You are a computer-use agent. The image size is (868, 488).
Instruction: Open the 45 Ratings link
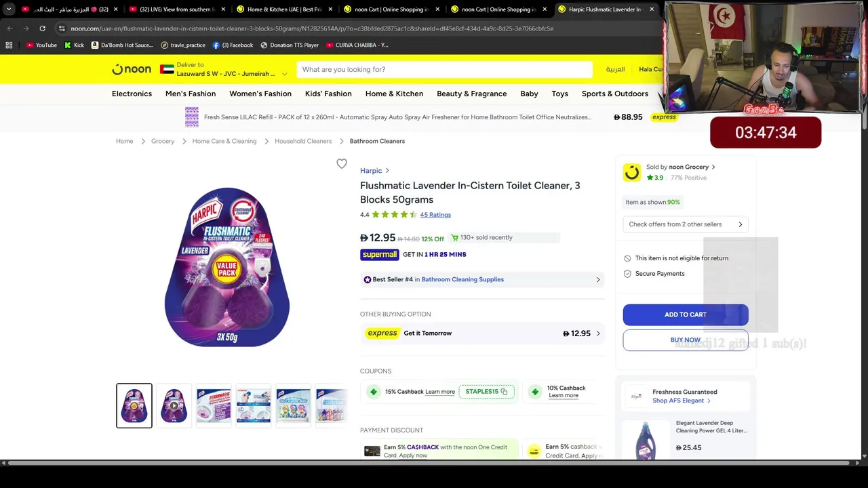point(435,215)
